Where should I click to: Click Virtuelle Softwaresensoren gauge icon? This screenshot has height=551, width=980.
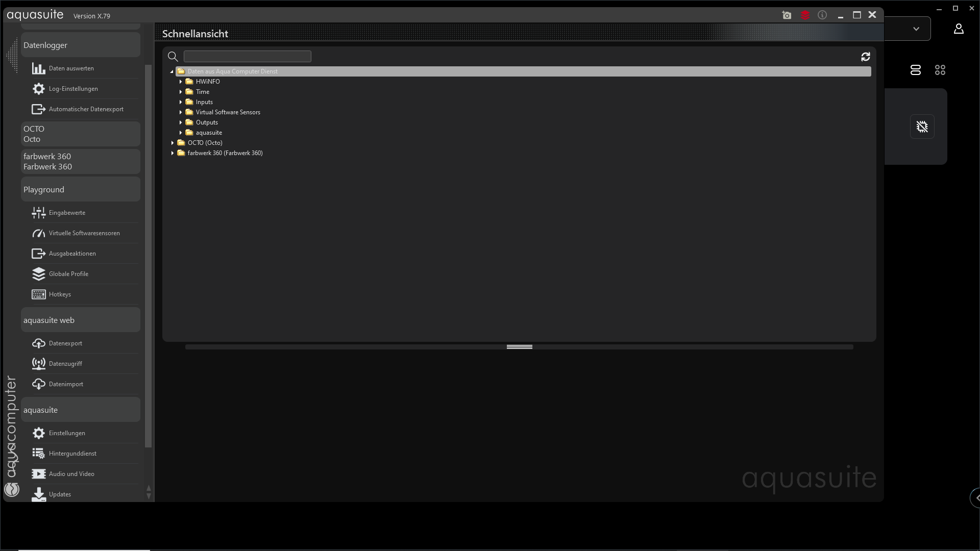click(39, 233)
